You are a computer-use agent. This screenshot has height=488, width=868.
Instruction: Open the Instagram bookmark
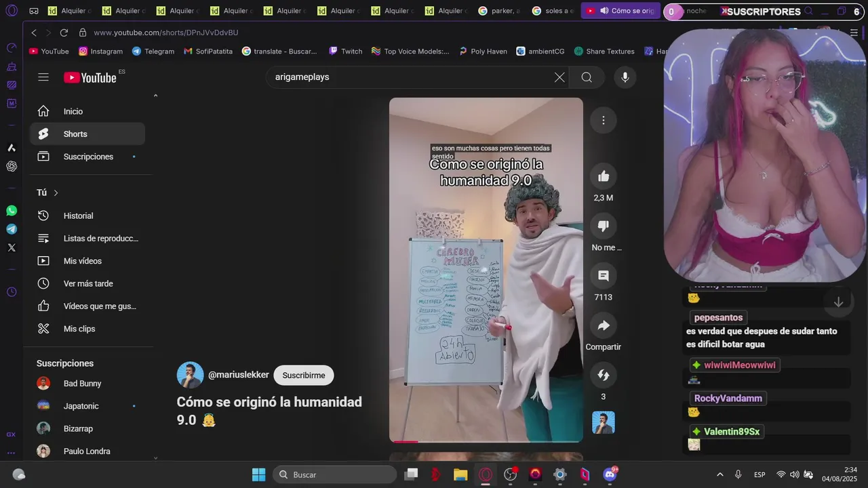point(100,52)
